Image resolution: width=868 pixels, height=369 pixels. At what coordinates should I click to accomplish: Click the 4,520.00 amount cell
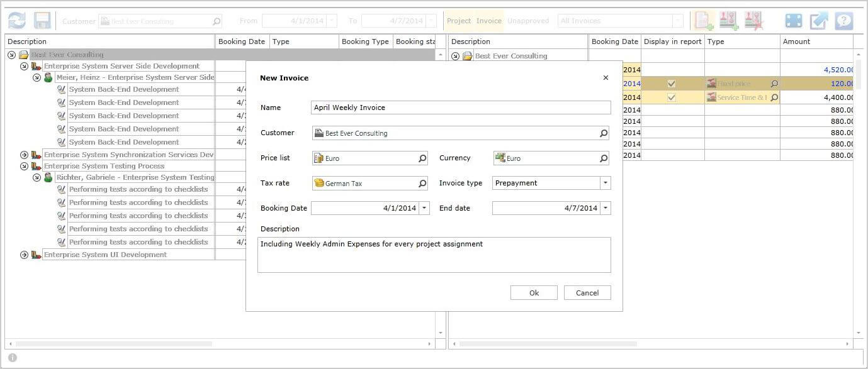click(x=817, y=70)
